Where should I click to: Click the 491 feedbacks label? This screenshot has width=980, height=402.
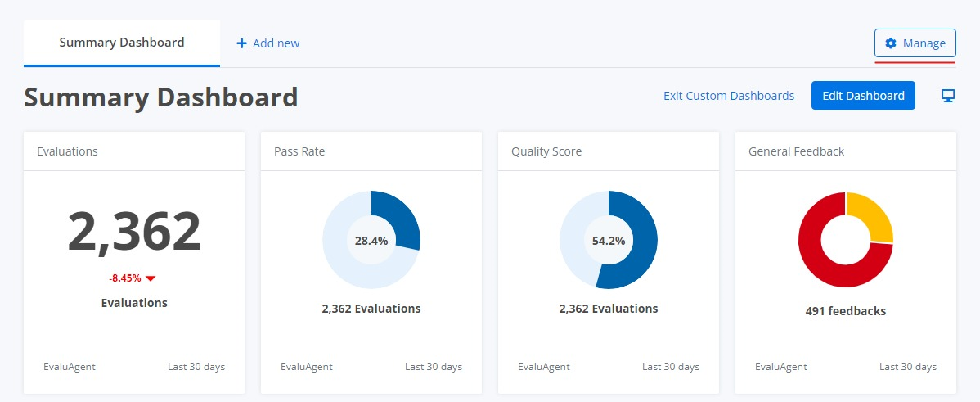[x=846, y=311]
